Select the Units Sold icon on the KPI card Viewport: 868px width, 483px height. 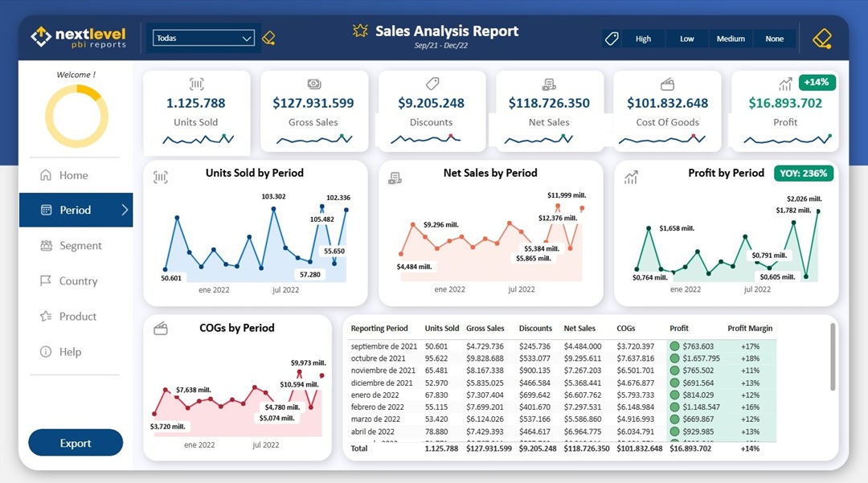coord(197,84)
